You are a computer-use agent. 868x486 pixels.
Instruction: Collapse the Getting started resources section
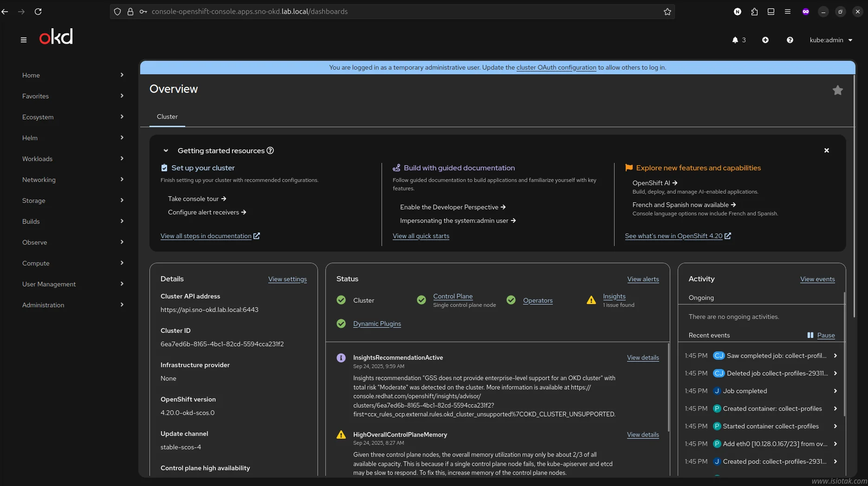166,150
